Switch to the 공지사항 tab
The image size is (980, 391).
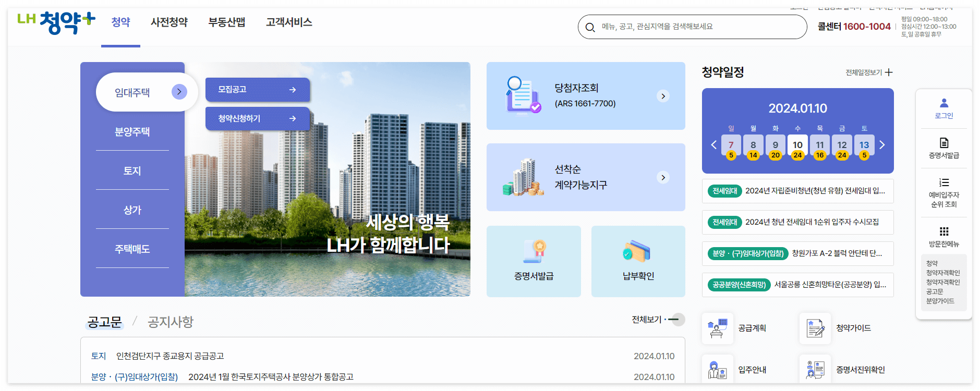point(171,322)
